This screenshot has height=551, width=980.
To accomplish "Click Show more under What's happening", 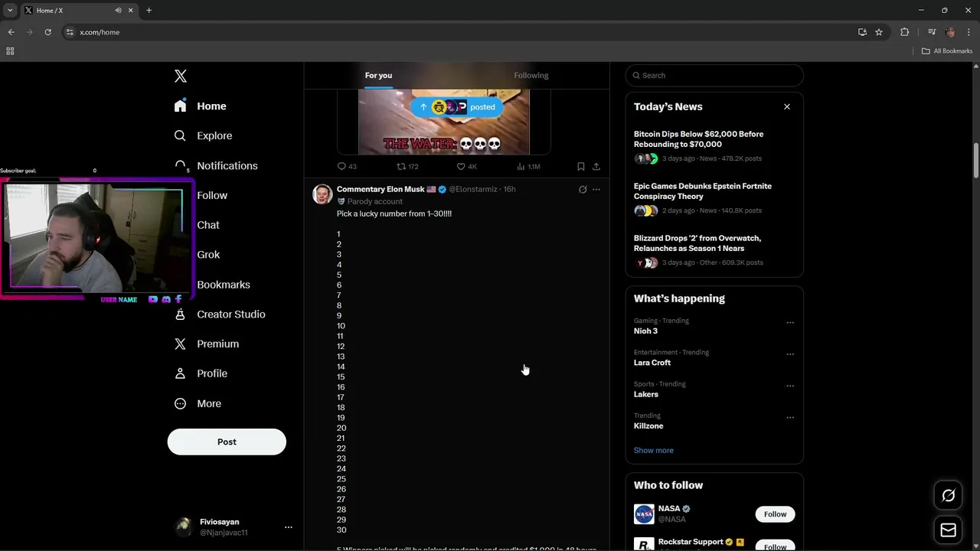I will tap(654, 450).
